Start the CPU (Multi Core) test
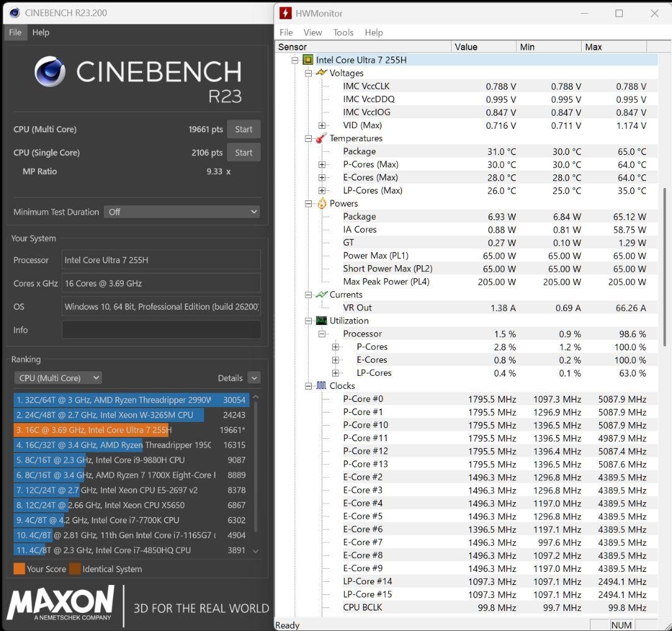The width and height of the screenshot is (672, 631). 243,129
